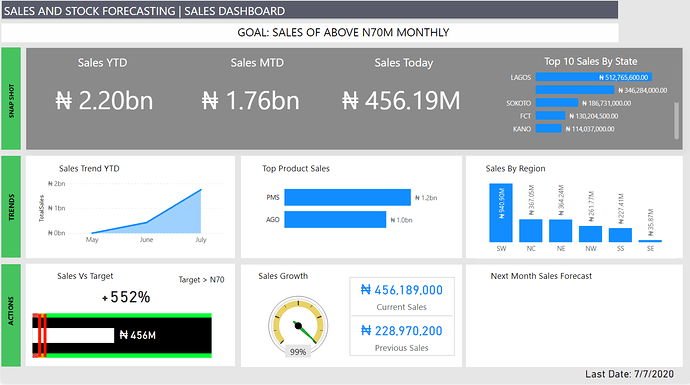Click the Sales Growth gauge dial

[298, 326]
